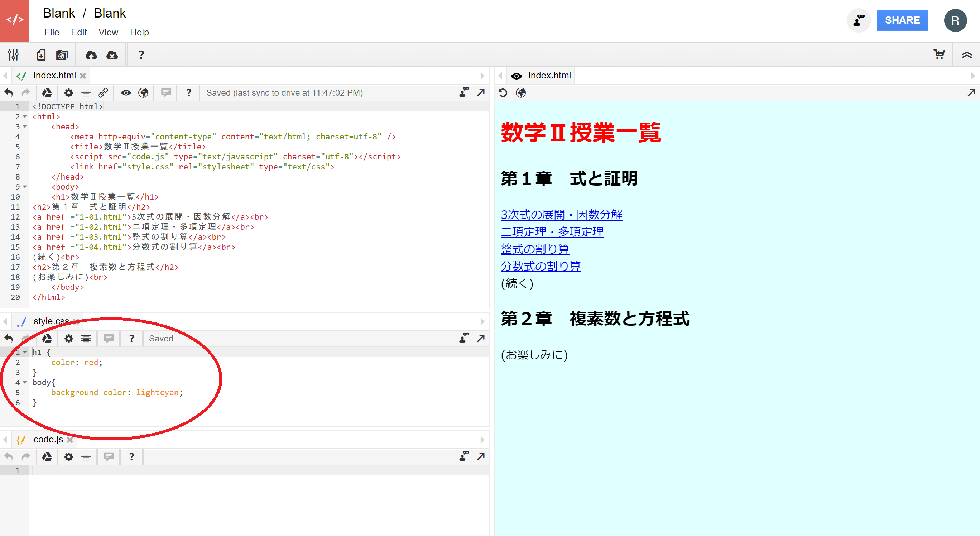The image size is (980, 536).
Task: Open gear settings in style.css toolbar
Action: 68,338
